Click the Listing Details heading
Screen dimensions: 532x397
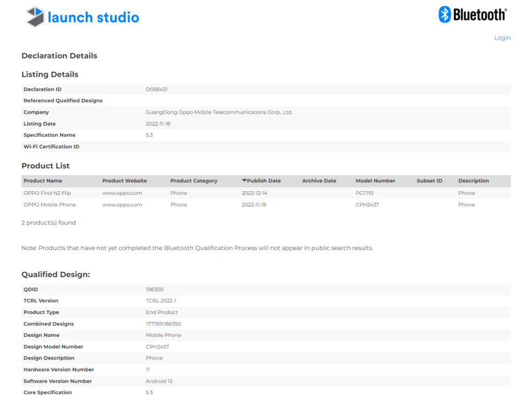50,74
